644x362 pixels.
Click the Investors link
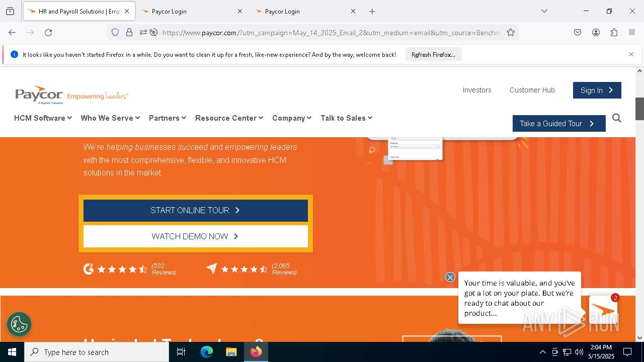coord(477,90)
